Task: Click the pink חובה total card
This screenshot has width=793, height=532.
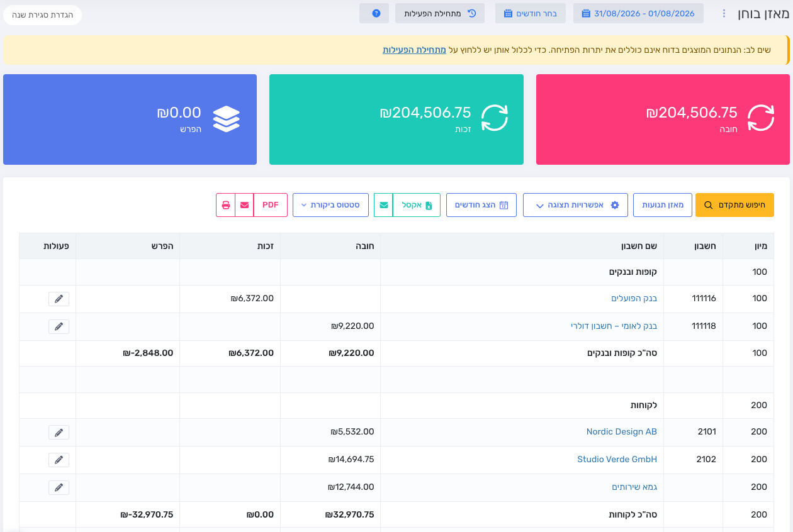Action: [663, 119]
